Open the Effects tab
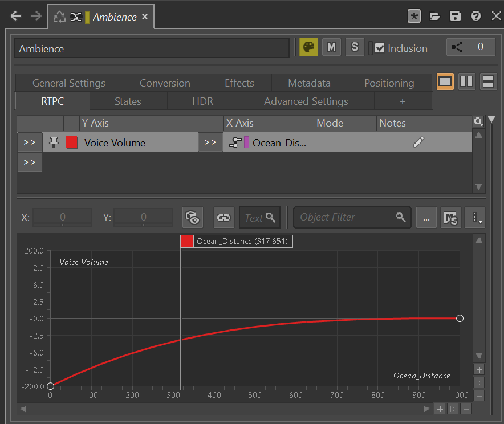This screenshot has height=424, width=504. pos(239,83)
